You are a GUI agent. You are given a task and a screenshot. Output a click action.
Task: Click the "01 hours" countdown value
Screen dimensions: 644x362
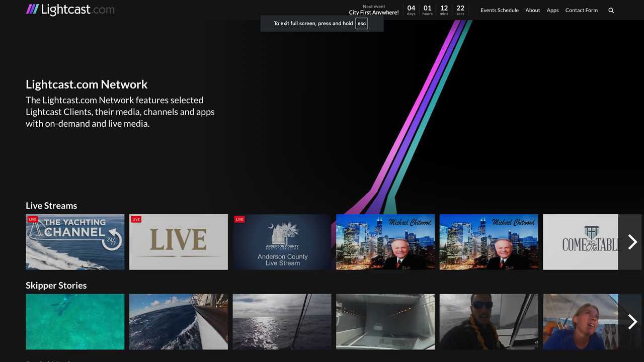point(428,10)
